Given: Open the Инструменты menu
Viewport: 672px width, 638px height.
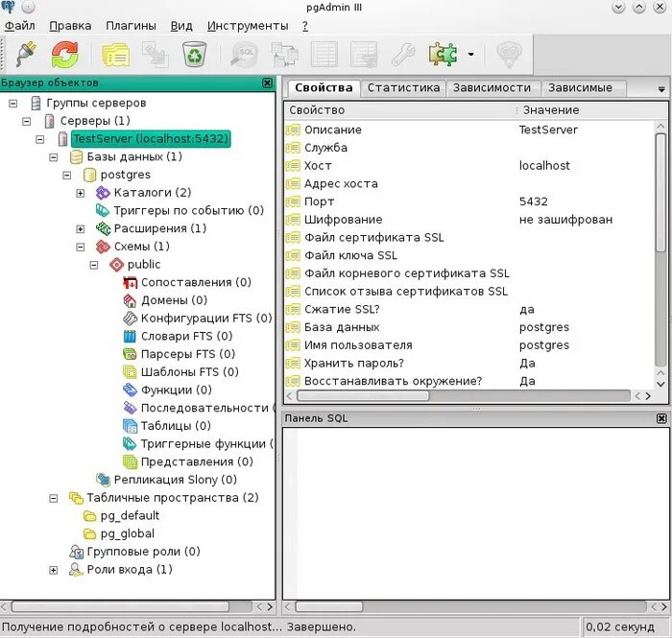Looking at the screenshot, I should (x=248, y=26).
